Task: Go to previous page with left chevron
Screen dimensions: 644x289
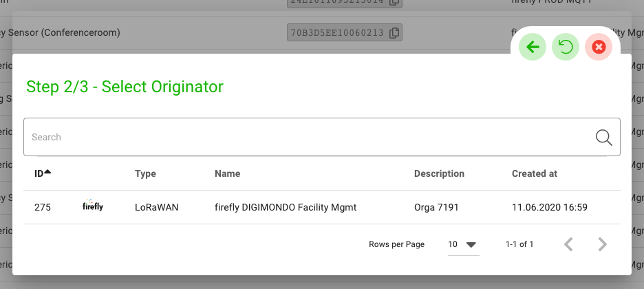Action: (568, 244)
